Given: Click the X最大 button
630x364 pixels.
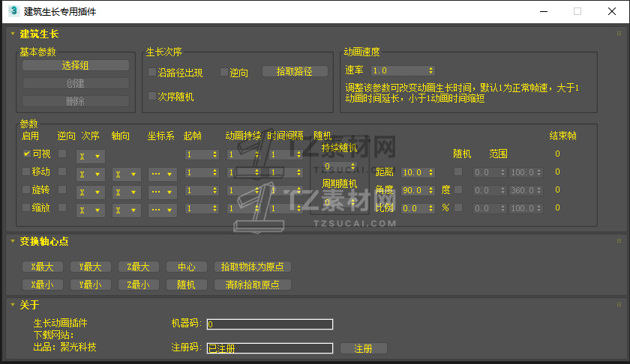Looking at the screenshot, I should point(43,267).
